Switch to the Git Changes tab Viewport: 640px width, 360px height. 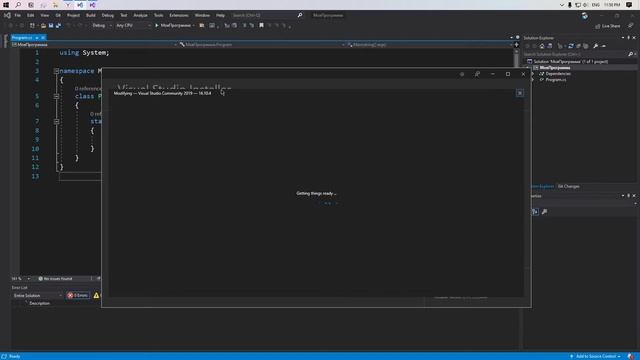pyautogui.click(x=569, y=186)
